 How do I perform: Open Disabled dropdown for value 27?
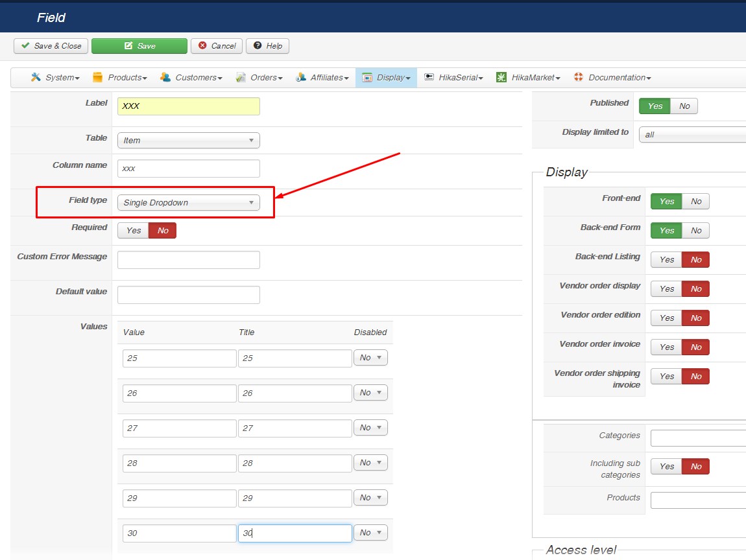click(370, 427)
